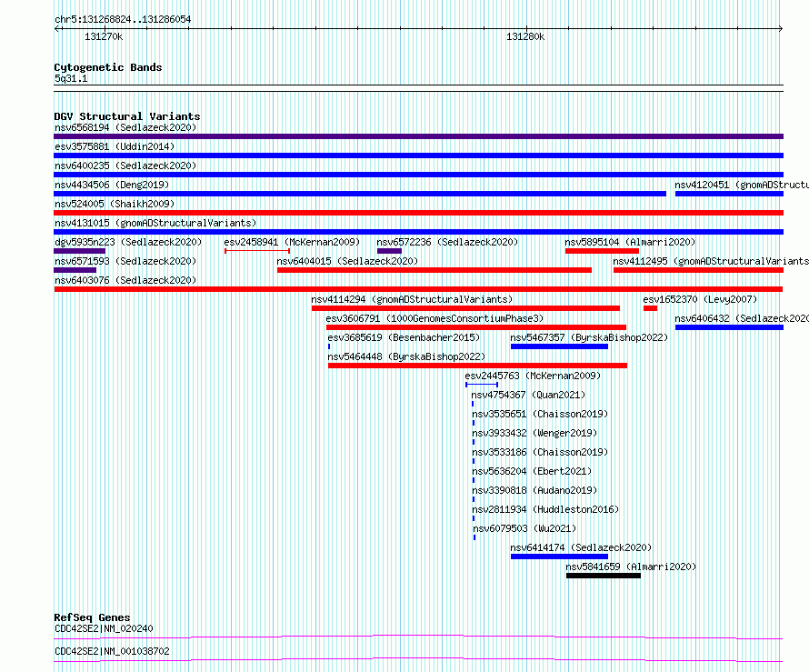Select the 5q31.1 cytogenetic band label
The height and width of the screenshot is (672, 809).
[71, 78]
